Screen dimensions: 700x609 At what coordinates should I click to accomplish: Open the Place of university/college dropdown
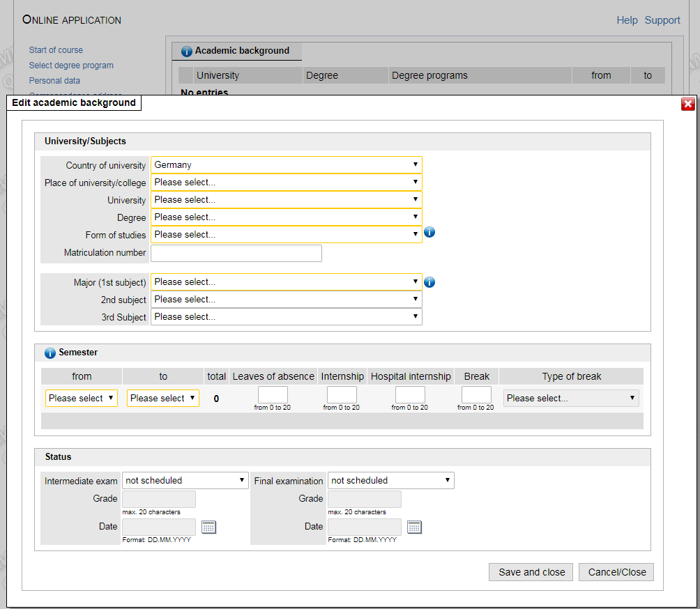(x=286, y=182)
